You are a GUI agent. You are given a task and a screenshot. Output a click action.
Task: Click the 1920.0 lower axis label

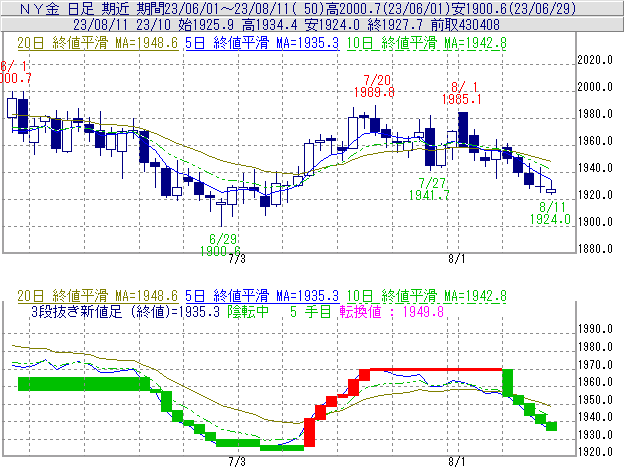pos(595,452)
